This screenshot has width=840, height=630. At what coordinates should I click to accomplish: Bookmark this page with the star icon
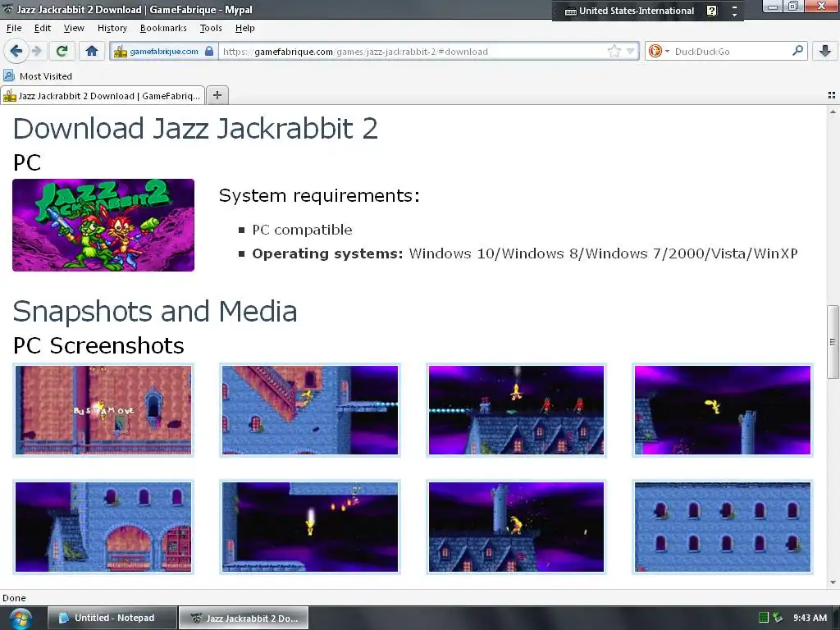(614, 52)
